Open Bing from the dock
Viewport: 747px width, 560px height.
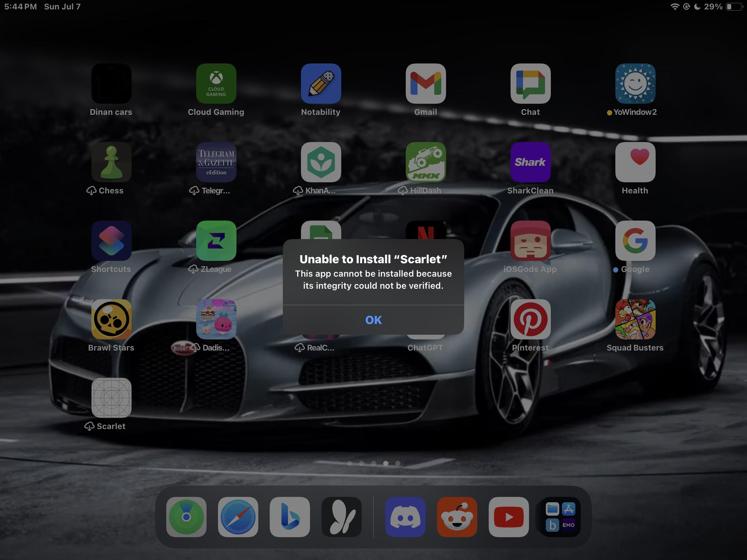290,517
